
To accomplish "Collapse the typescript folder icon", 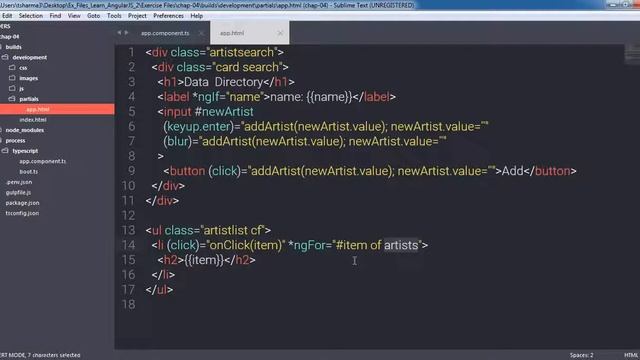I will (x=5, y=151).
